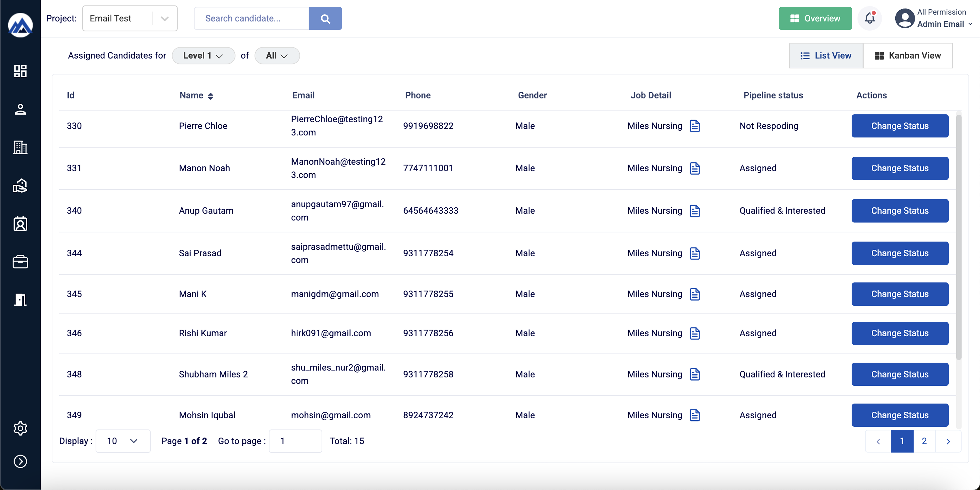Click the green Overview button

815,18
